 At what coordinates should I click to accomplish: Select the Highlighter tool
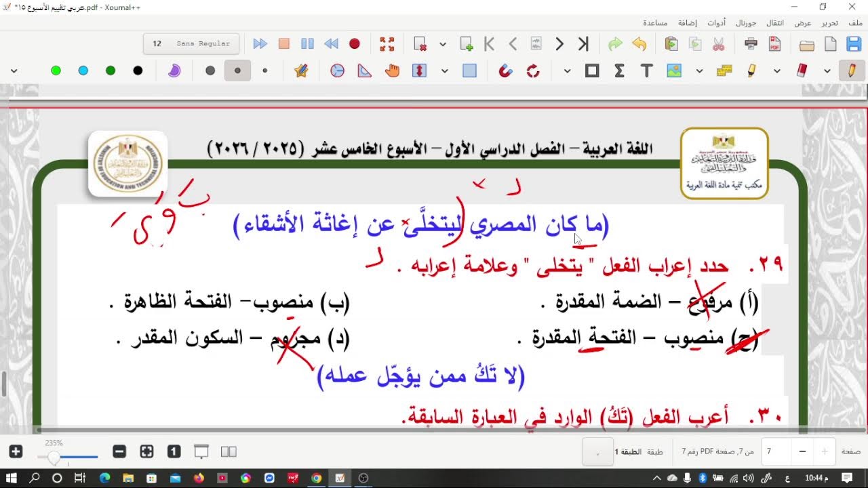752,70
